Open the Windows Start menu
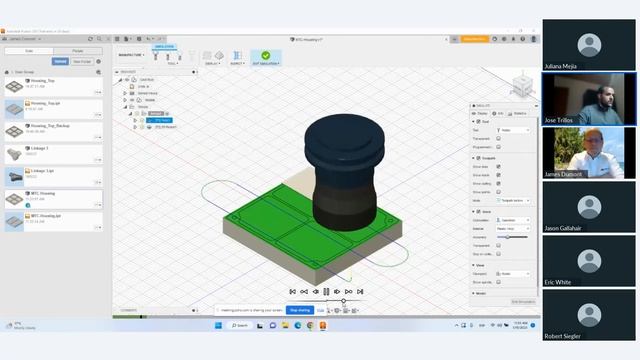The height and width of the screenshot is (360, 640). 218,325
